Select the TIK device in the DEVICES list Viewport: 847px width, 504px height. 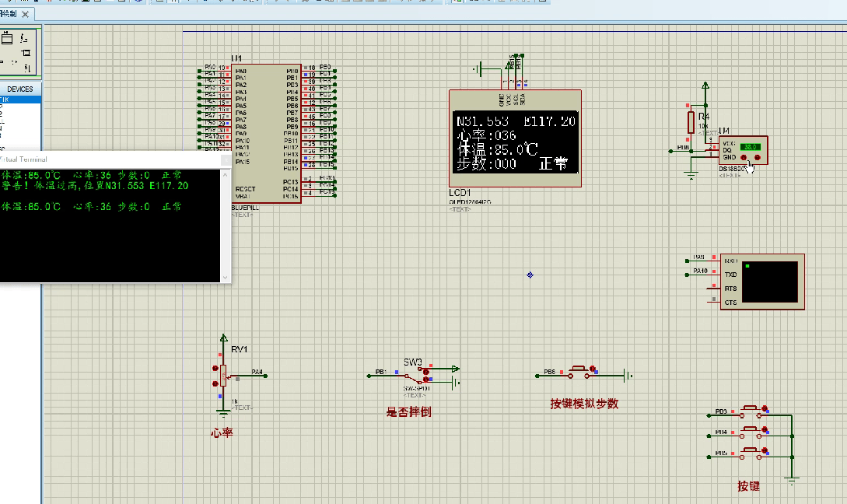(8, 100)
